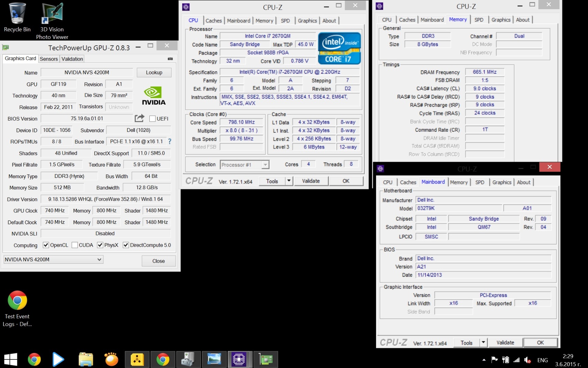The image size is (588, 368).
Task: Open the power battery icon in tray
Action: (506, 360)
